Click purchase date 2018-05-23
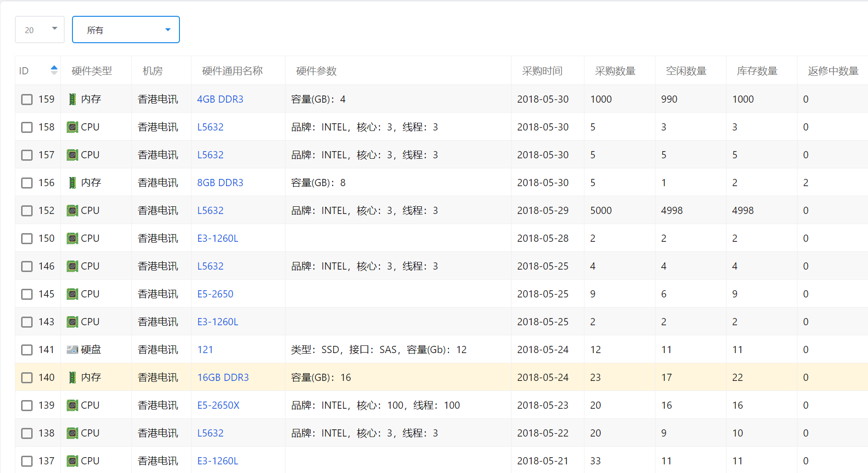This screenshot has width=868, height=473. (x=543, y=405)
